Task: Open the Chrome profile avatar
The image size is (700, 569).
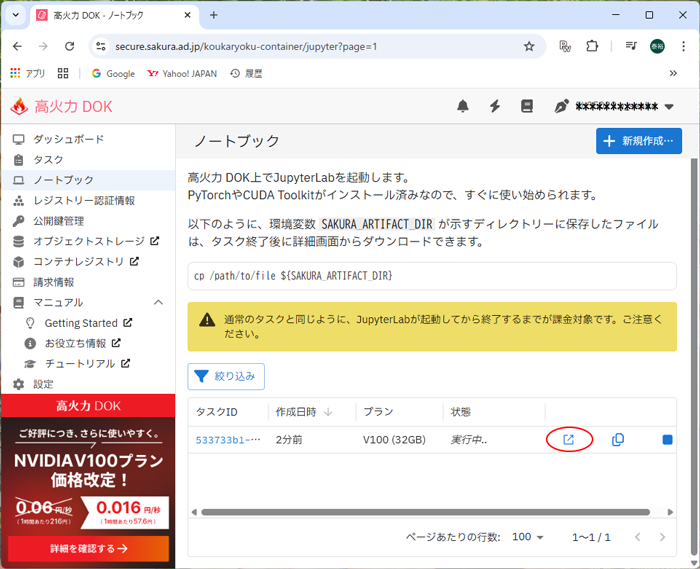Action: pos(657,46)
